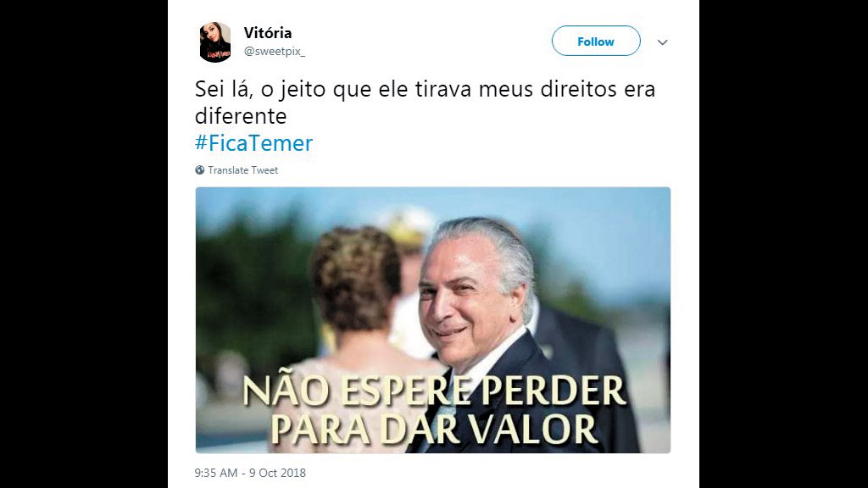This screenshot has height=488, width=868.
Task: Click the woman's curly hair in the photo
Action: pyautogui.click(x=355, y=277)
